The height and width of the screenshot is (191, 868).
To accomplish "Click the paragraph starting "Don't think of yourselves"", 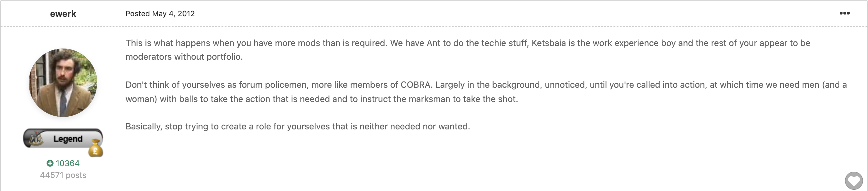I will tap(486, 92).
